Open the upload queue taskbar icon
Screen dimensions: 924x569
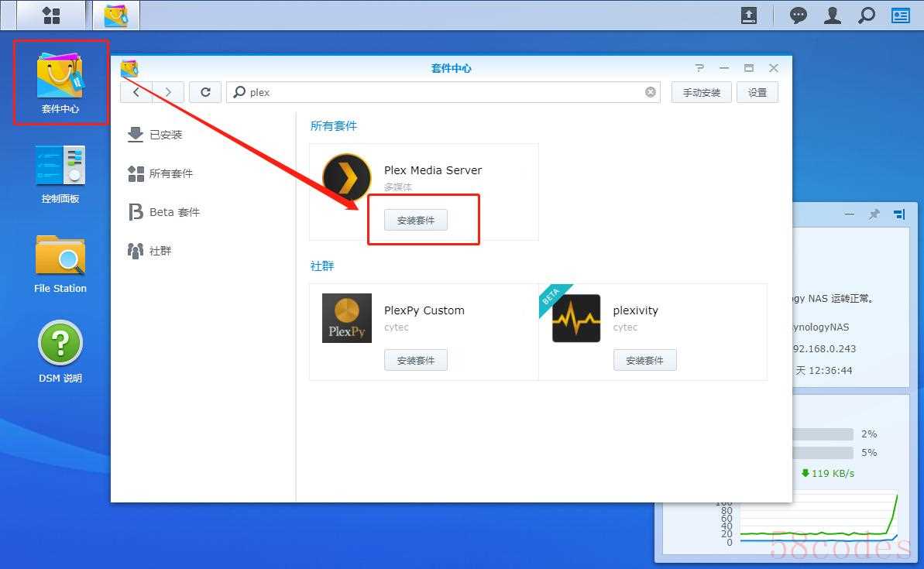pos(748,15)
